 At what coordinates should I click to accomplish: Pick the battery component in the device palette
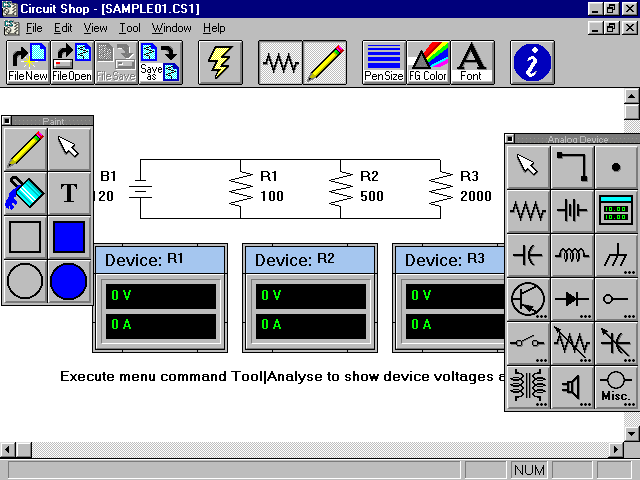pyautogui.click(x=572, y=210)
